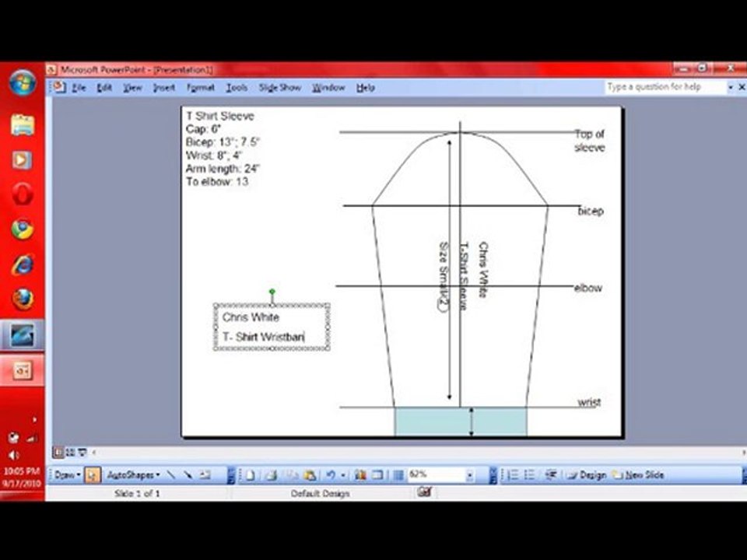Expand Formatting toolbar options
The width and height of the screenshot is (747, 560).
click(x=743, y=474)
